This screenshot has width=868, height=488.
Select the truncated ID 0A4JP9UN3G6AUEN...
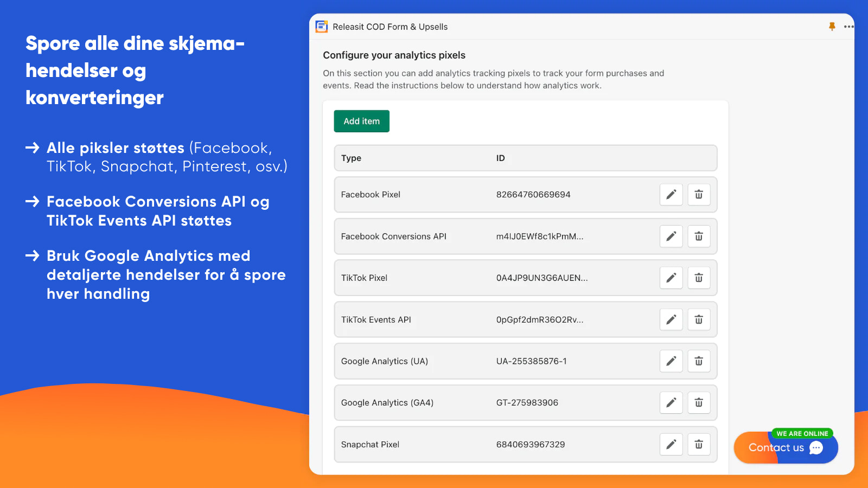tap(542, 278)
